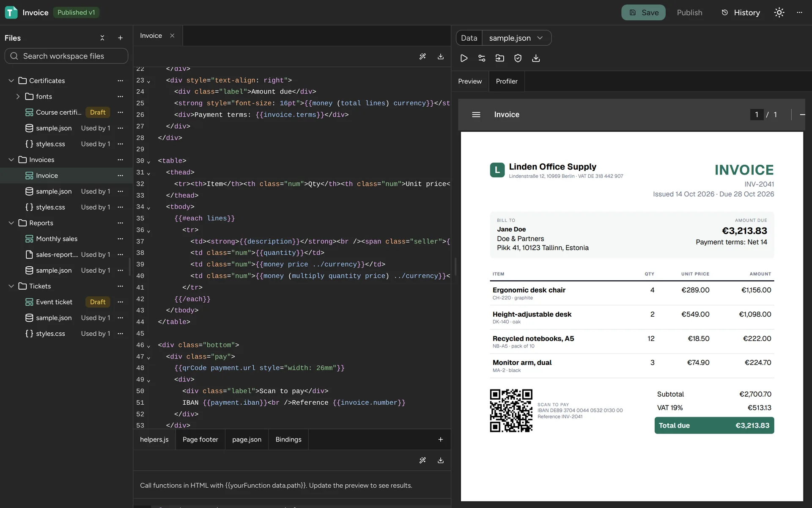
Task: Click the PDF page number box
Action: (x=757, y=115)
